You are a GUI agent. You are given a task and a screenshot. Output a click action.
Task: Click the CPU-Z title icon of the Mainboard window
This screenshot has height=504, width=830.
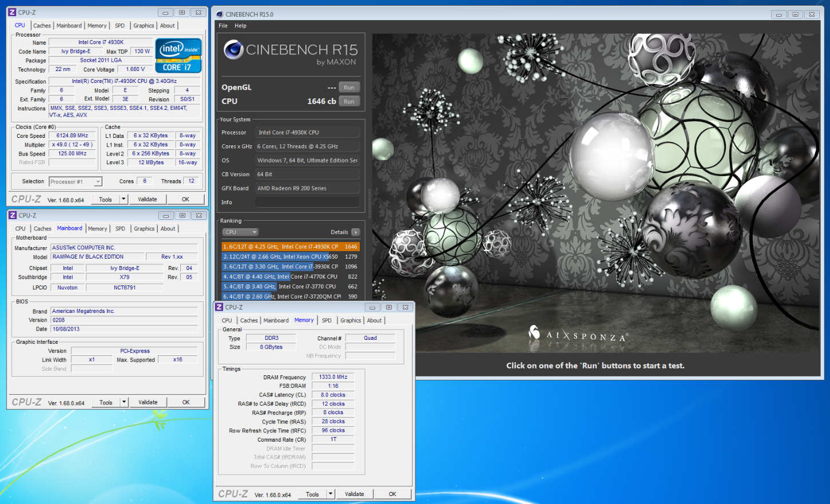pos(13,215)
